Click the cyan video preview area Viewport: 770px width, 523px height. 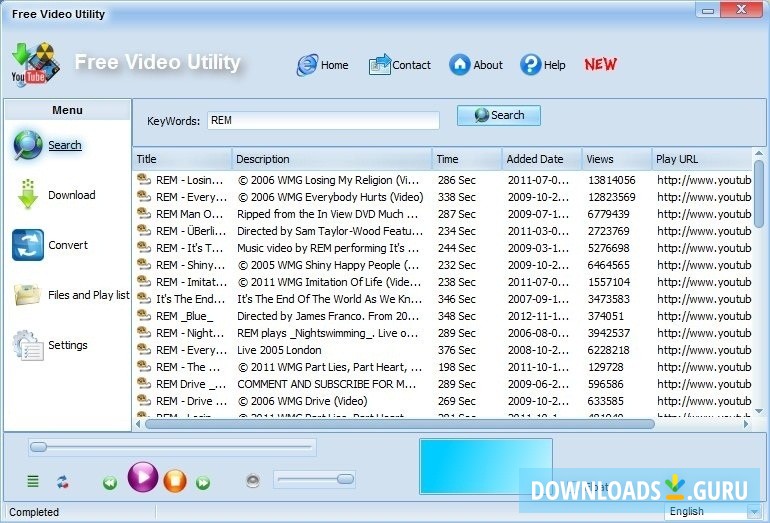click(x=486, y=466)
